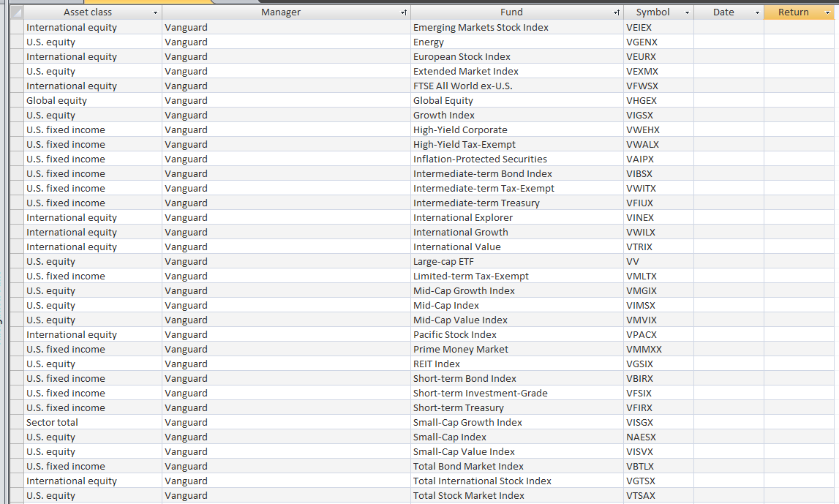This screenshot has width=839, height=504.
Task: Open the Date column filter dropdown
Action: pyautogui.click(x=757, y=12)
